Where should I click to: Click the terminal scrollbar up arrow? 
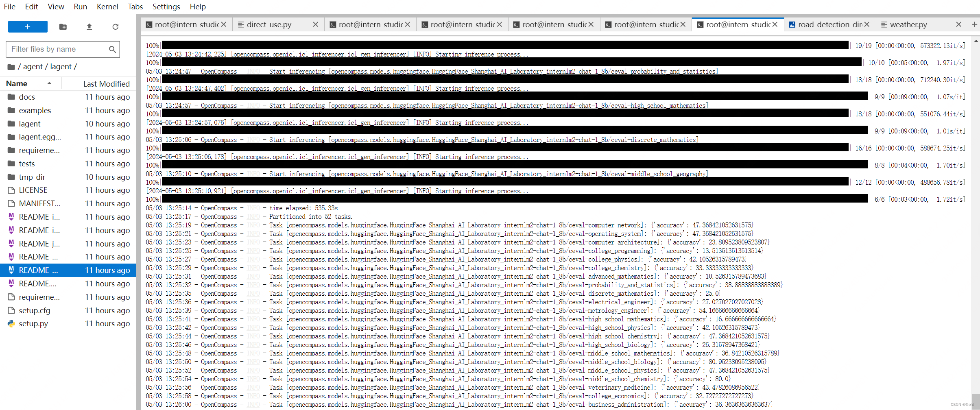[976, 41]
